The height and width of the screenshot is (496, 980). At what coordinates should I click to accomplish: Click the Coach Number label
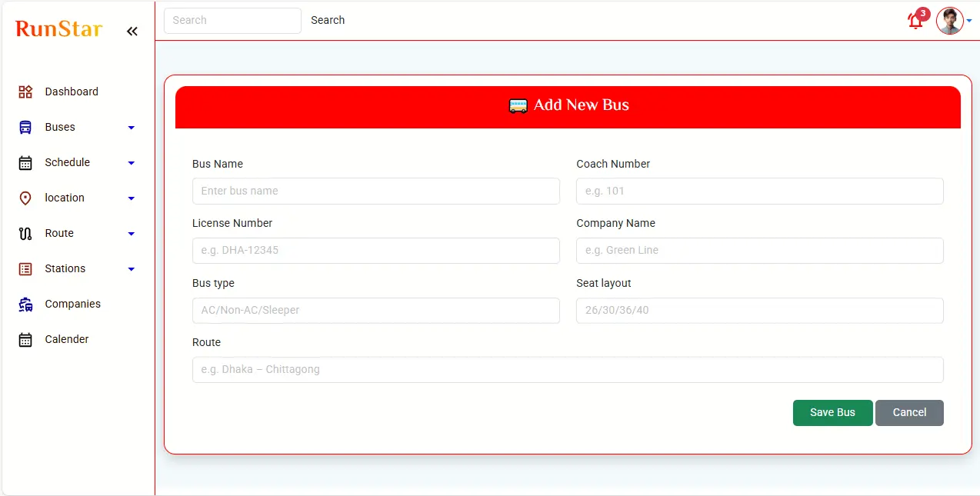pos(613,164)
